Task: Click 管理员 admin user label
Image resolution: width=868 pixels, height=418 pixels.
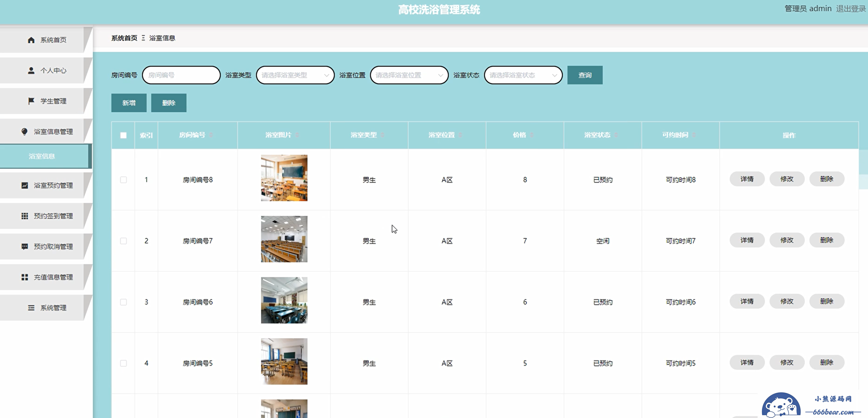Action: click(808, 9)
